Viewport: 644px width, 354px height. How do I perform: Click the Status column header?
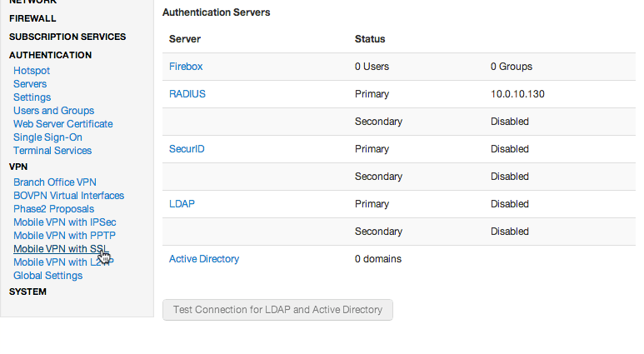pos(370,39)
